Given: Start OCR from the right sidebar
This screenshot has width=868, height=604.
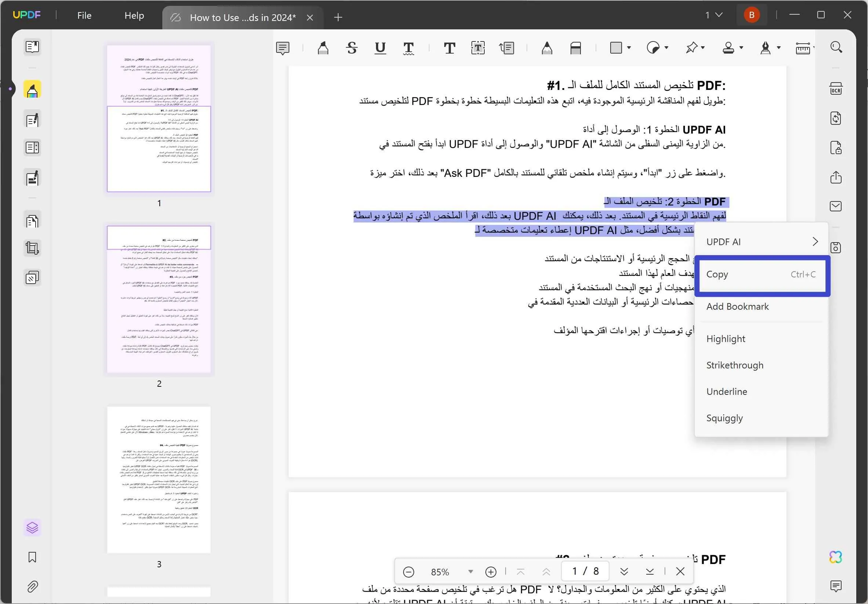Looking at the screenshot, I should [x=835, y=88].
